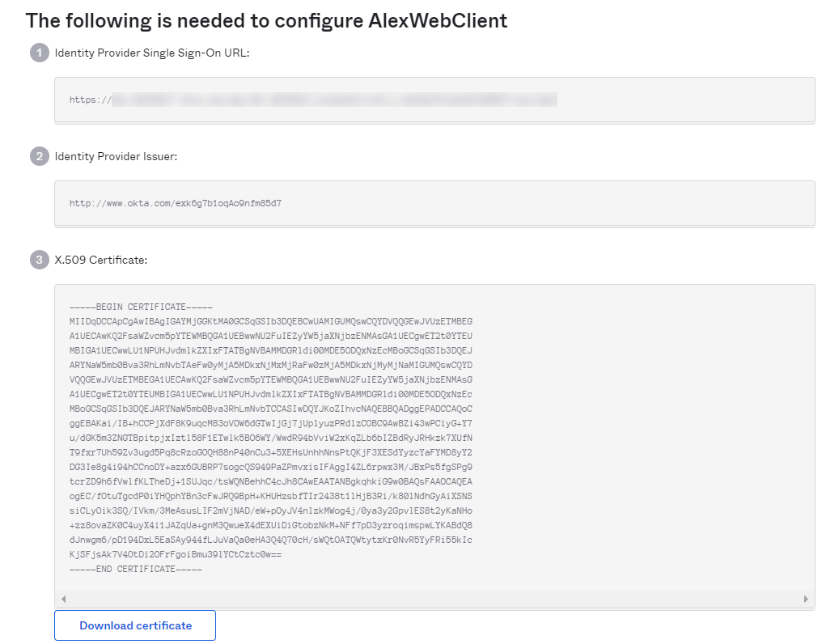Click the 'X.509 Certificate' label
The width and height of the screenshot is (822, 644).
(101, 260)
